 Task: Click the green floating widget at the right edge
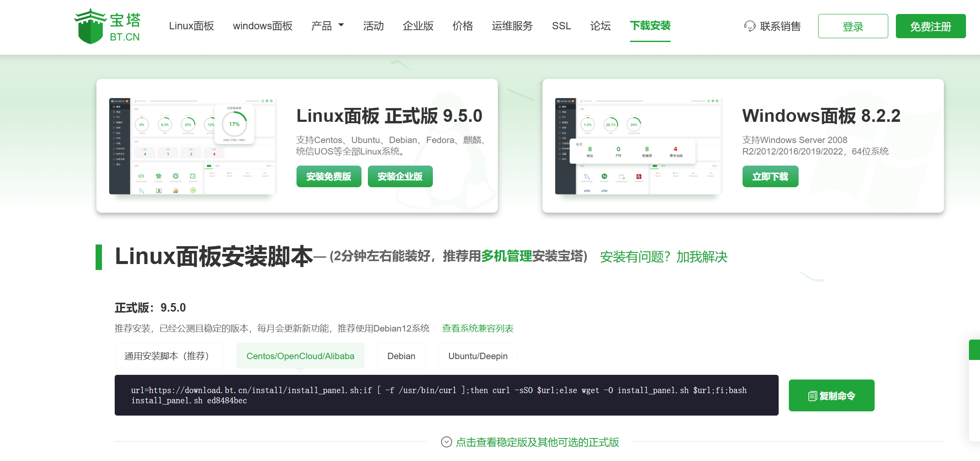click(x=974, y=350)
